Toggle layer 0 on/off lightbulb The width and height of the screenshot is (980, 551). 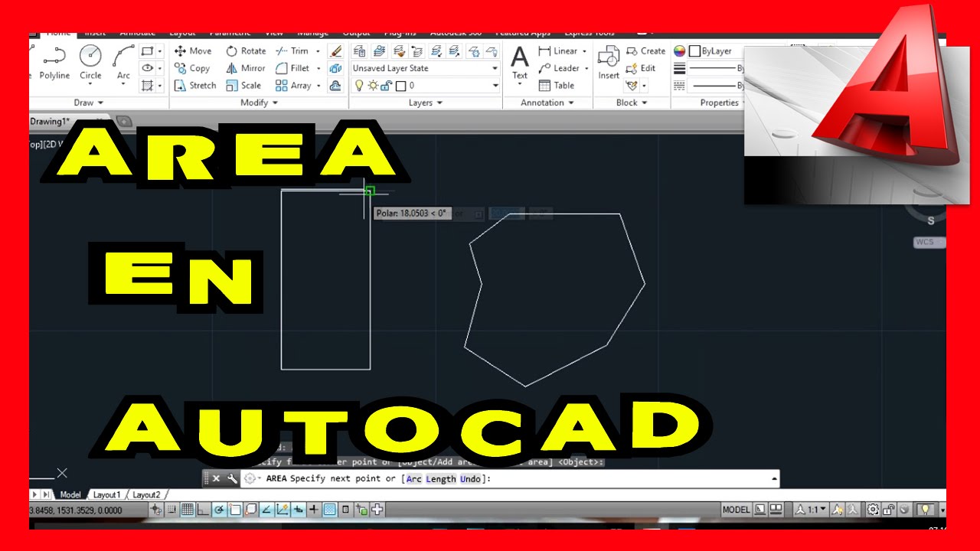pyautogui.click(x=358, y=86)
